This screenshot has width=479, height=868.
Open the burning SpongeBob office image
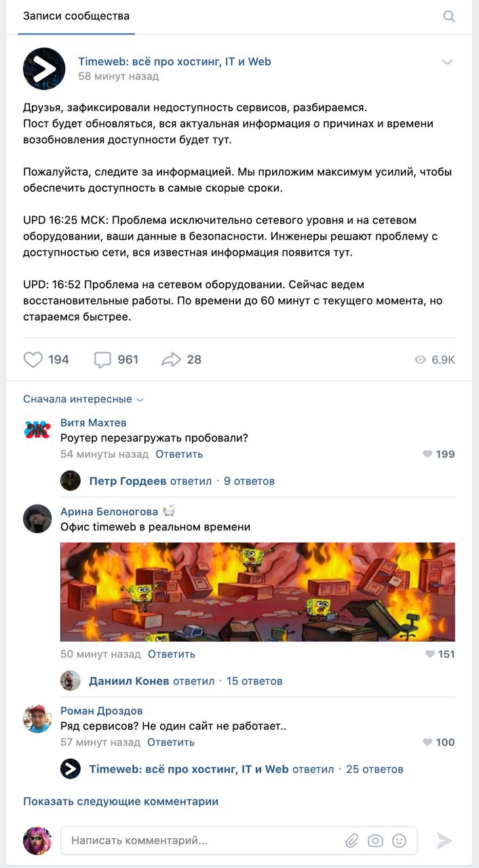tap(258, 591)
